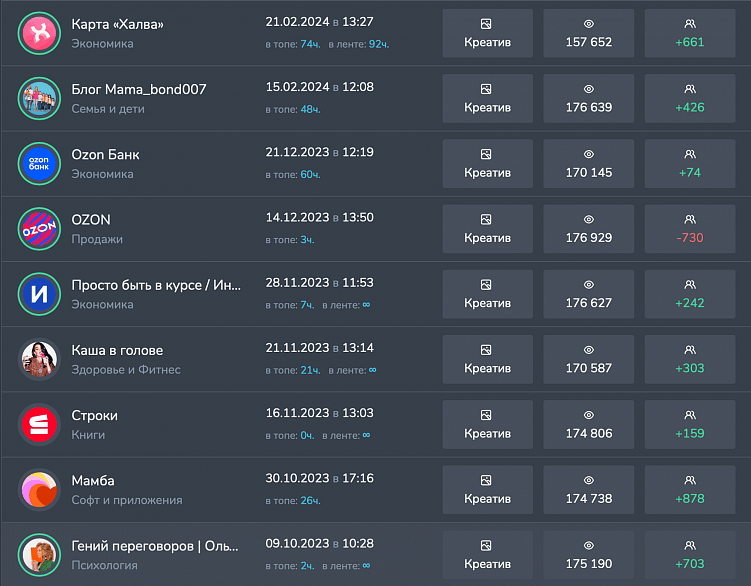Click the Карта «Халва» channel avatar

40,33
